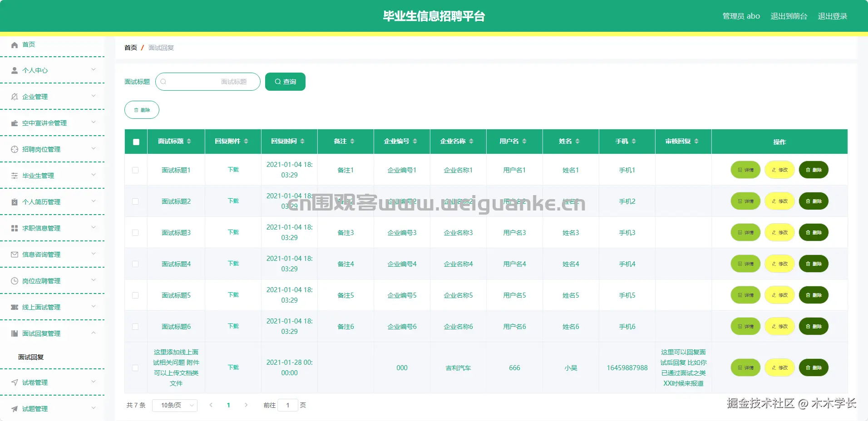The height and width of the screenshot is (421, 868).
Task: Select the 面试回复 submenu item
Action: click(31, 357)
